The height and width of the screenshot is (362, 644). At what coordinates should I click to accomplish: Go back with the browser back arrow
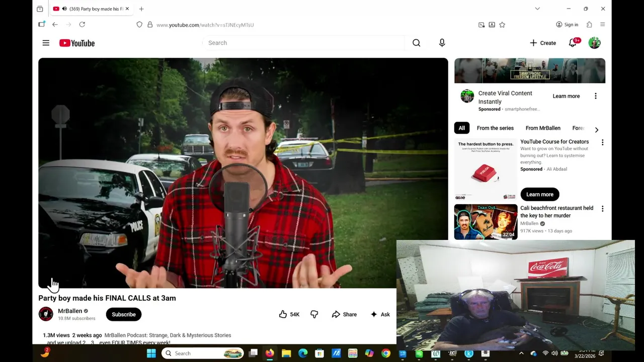pos(55,25)
